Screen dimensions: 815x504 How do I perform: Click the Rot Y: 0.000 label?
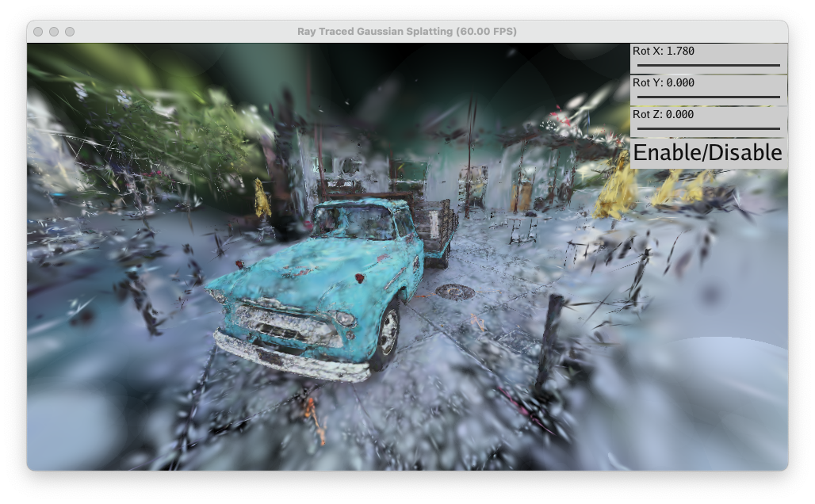664,83
